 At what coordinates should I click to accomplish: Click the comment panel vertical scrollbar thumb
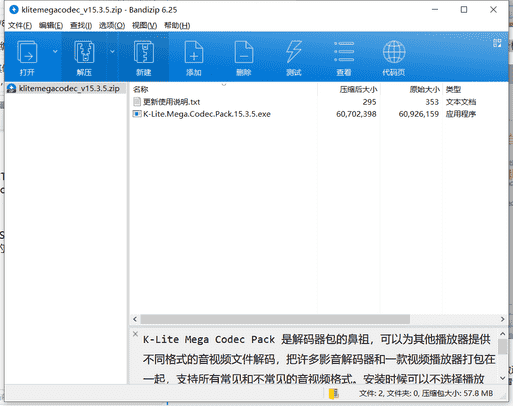[503, 346]
